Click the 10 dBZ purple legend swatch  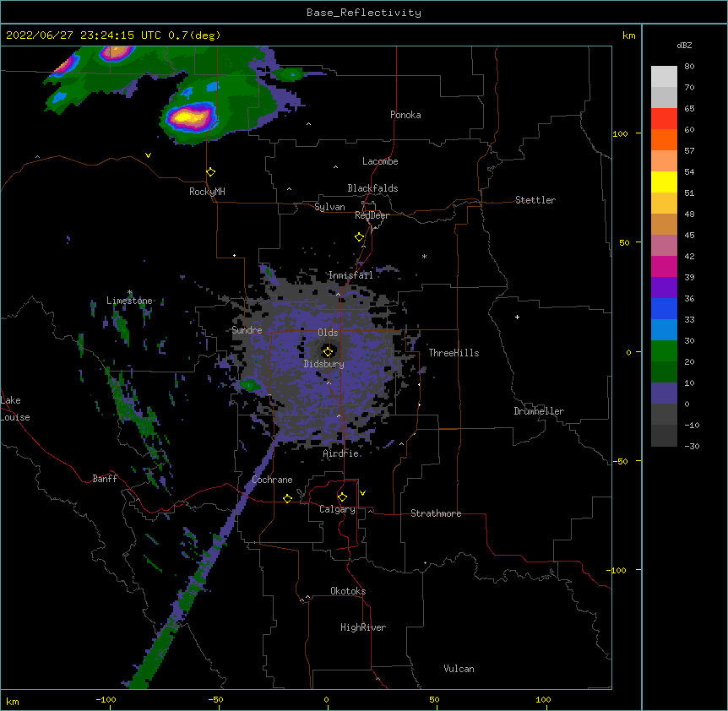664,393
